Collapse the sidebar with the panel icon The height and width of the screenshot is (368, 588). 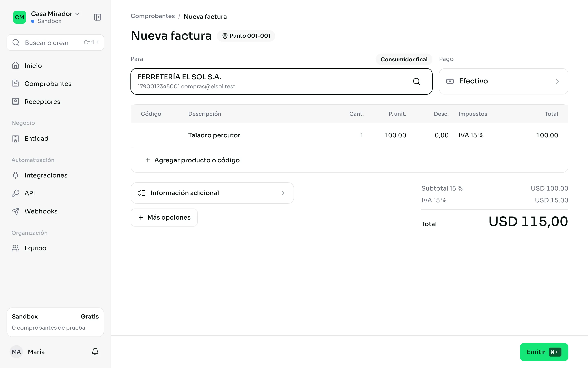[97, 17]
